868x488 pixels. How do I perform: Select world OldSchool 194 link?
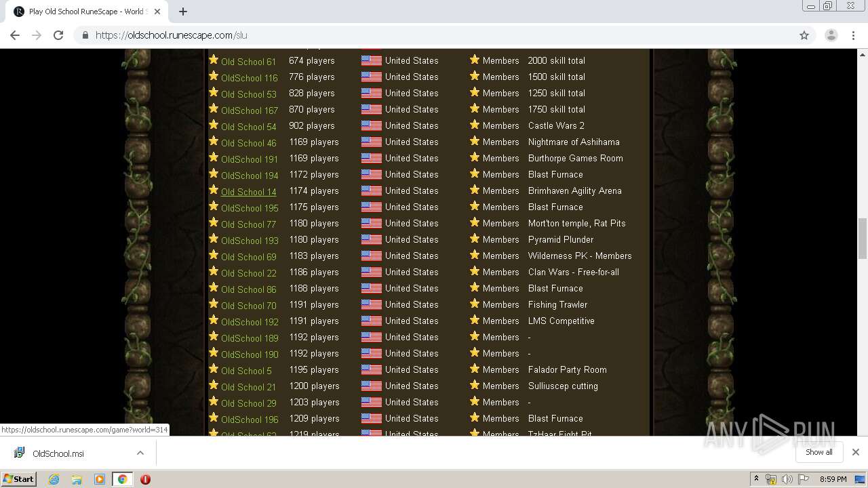click(250, 176)
